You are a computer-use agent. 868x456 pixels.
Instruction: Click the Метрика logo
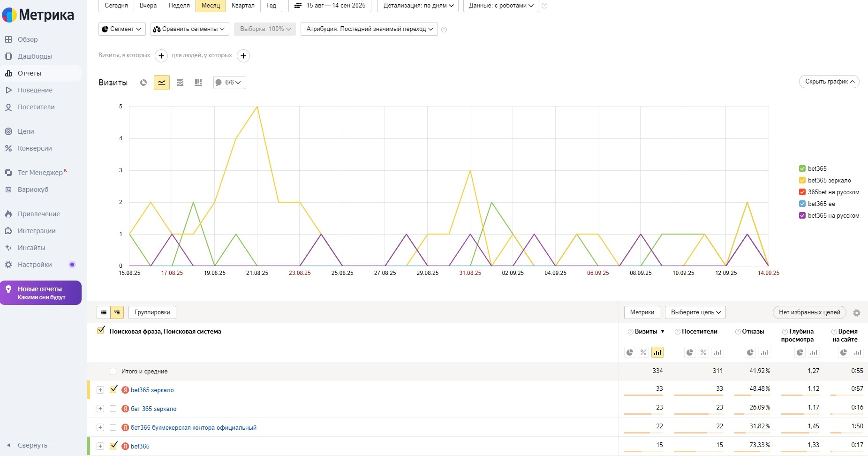(38, 15)
